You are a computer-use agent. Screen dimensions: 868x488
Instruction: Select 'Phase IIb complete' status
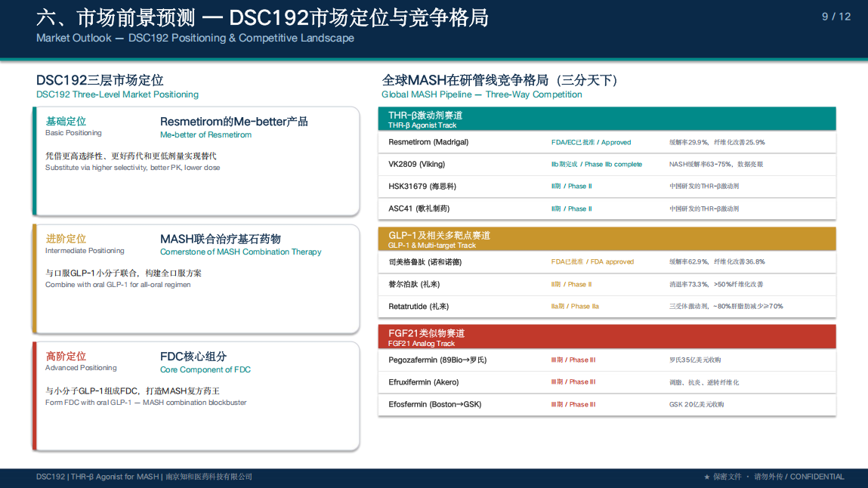pyautogui.click(x=613, y=165)
